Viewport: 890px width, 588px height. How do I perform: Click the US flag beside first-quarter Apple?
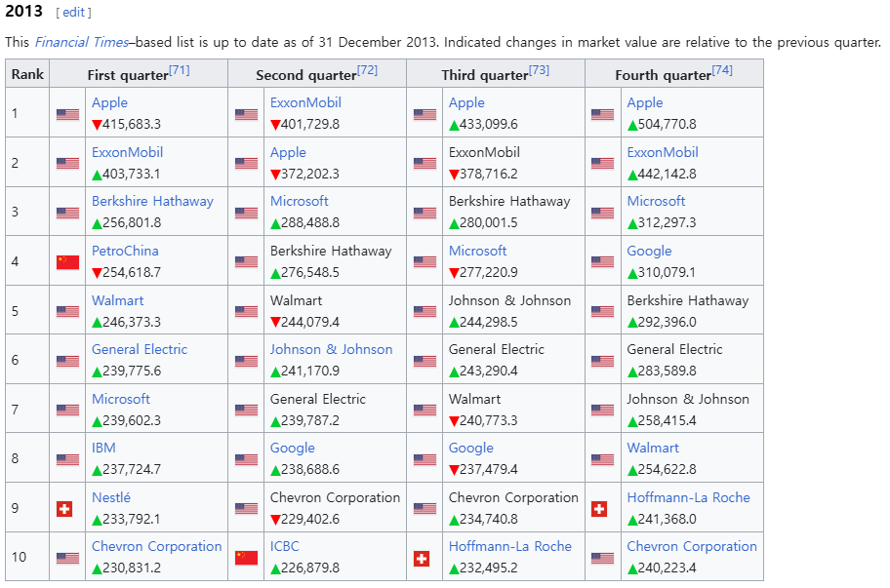(67, 114)
